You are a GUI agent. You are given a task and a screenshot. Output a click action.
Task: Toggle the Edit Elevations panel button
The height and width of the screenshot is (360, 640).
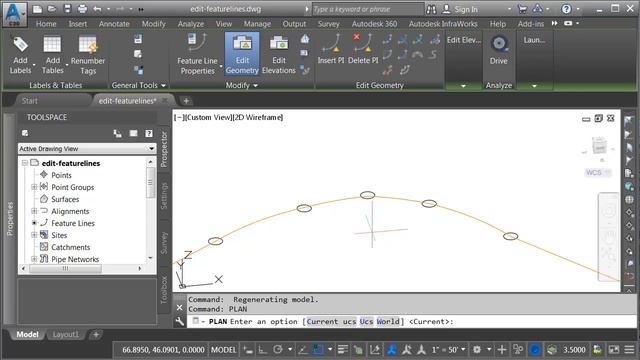[x=279, y=54]
